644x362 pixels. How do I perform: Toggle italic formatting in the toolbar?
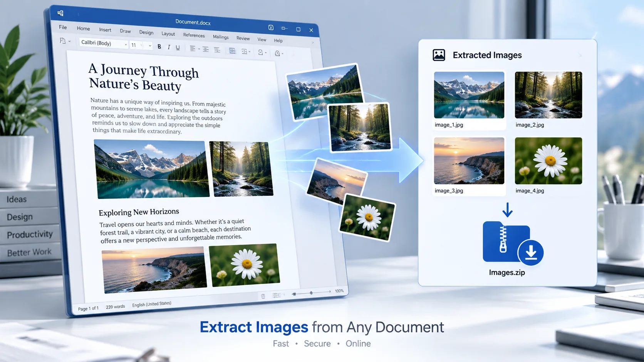[169, 47]
